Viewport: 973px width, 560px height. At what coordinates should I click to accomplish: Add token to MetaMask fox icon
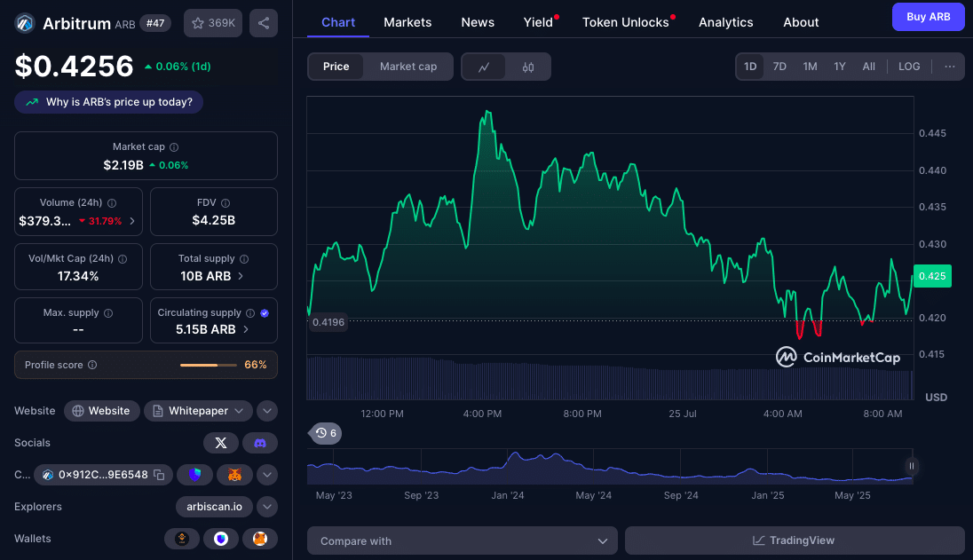[x=234, y=475]
